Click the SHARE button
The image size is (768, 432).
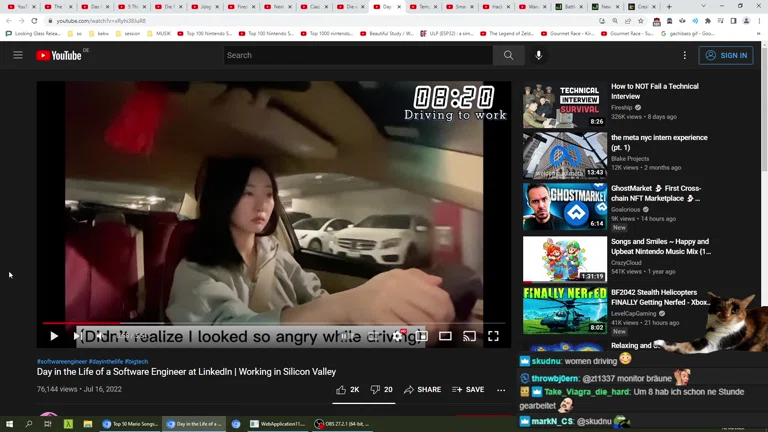pyautogui.click(x=422, y=390)
